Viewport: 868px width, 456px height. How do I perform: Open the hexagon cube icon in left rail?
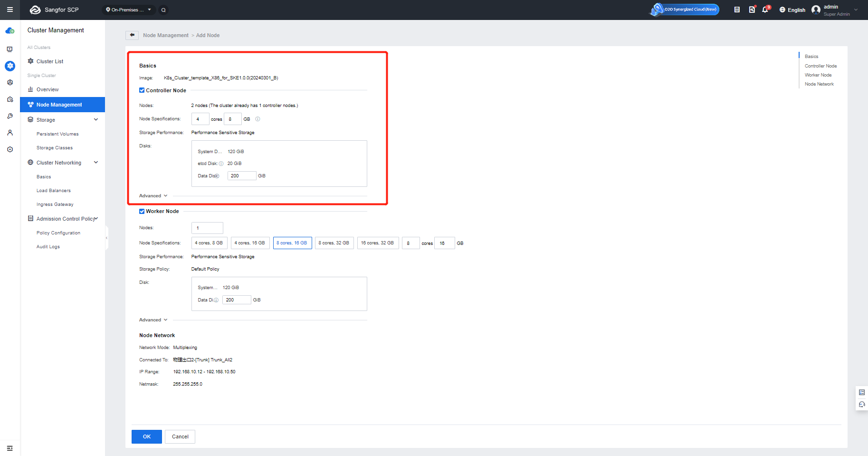point(10,82)
